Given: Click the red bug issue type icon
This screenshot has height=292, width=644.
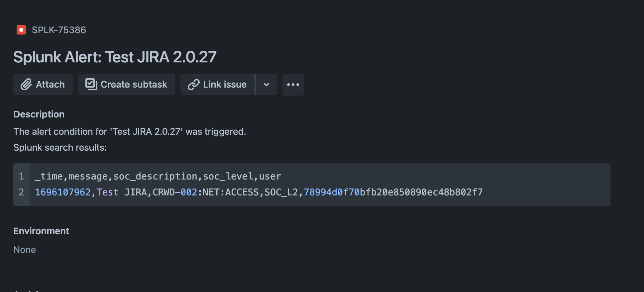Looking at the screenshot, I should click(21, 30).
